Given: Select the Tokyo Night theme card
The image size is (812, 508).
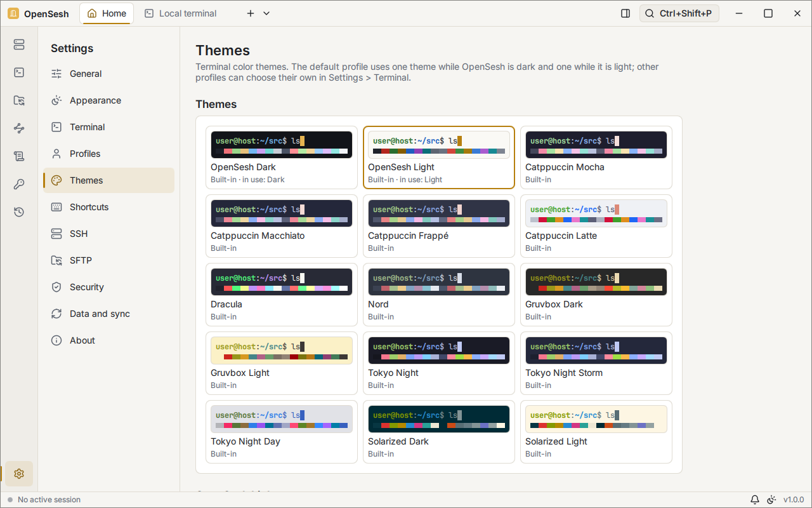Looking at the screenshot, I should tap(439, 363).
